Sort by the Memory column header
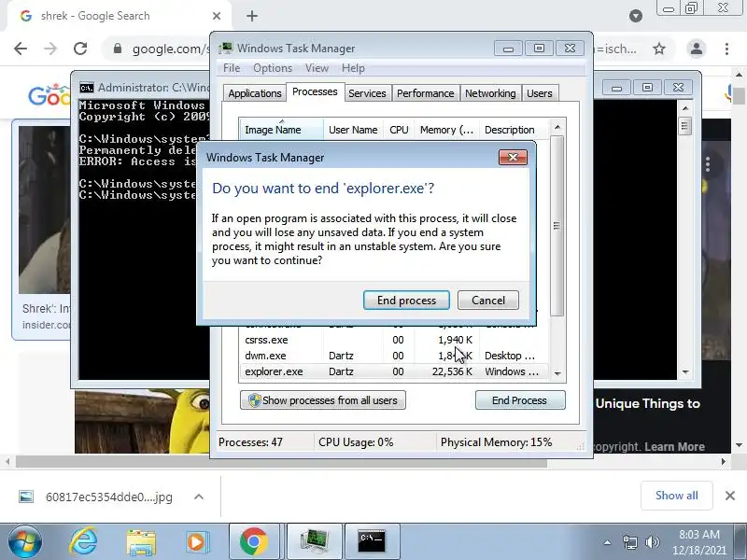Image resolution: width=747 pixels, height=560 pixels. click(x=446, y=130)
